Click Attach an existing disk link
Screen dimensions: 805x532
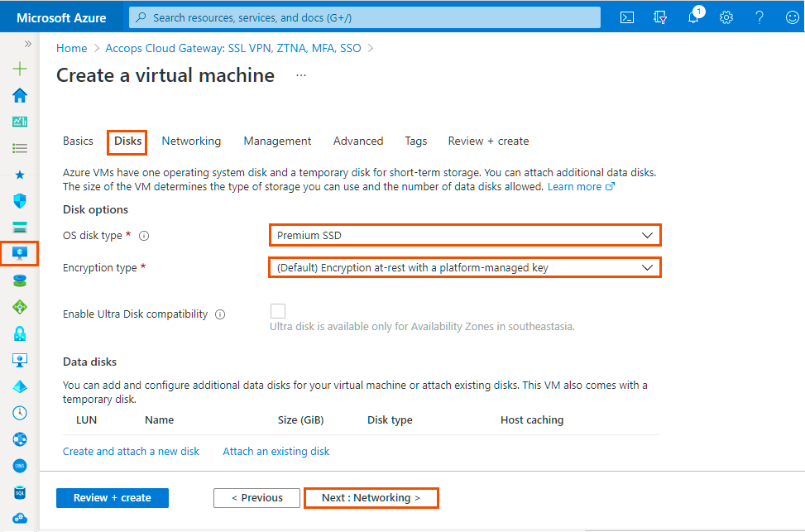click(276, 452)
